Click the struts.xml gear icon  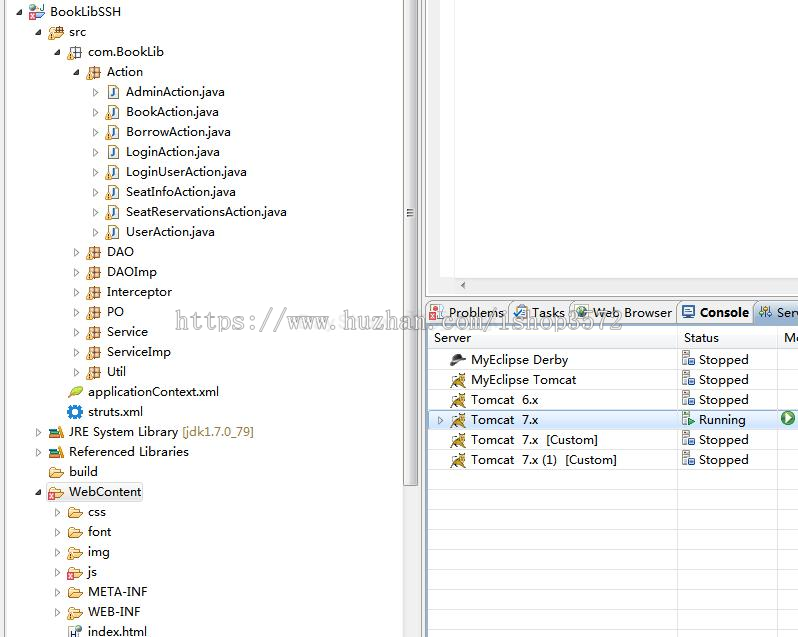tap(75, 412)
